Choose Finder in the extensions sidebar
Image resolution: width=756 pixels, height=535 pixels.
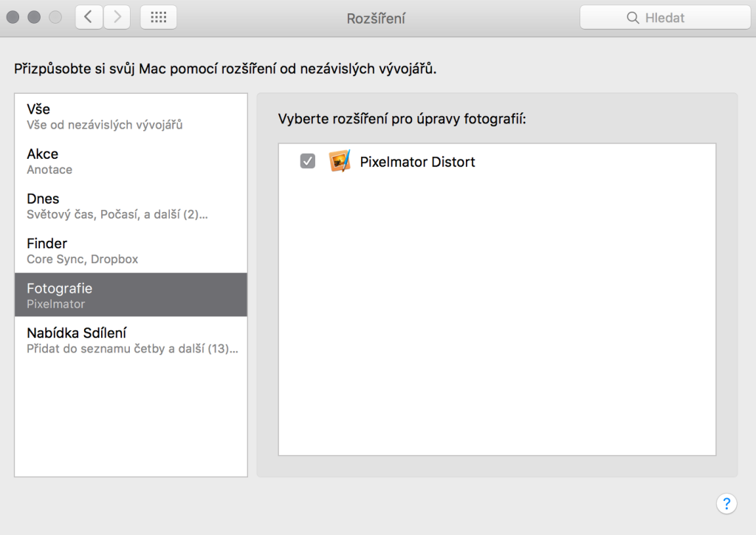[x=131, y=251]
